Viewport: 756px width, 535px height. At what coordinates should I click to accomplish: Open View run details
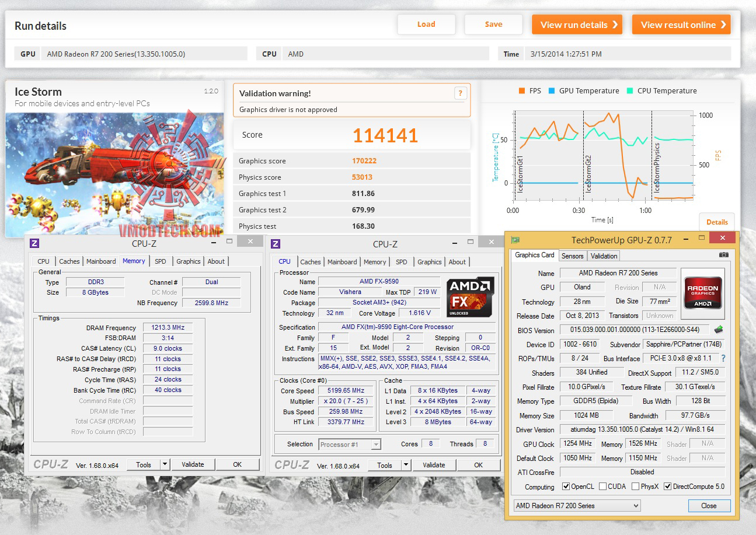tap(577, 25)
